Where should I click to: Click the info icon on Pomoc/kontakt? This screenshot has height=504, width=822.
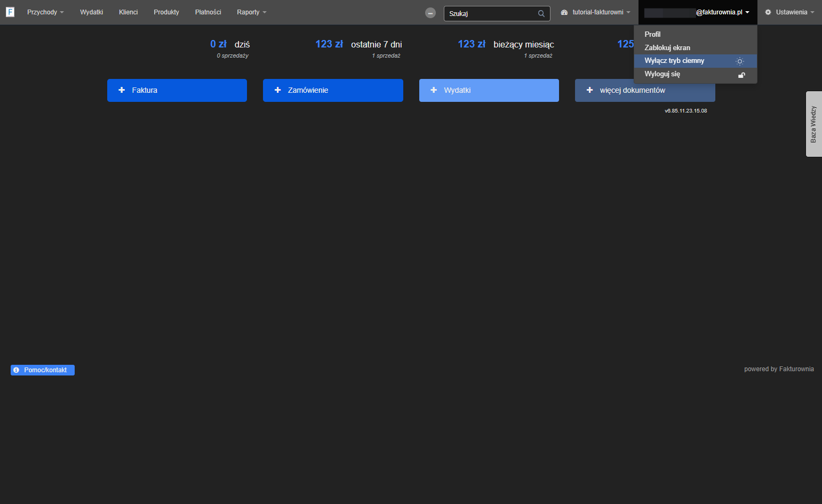tap(16, 370)
